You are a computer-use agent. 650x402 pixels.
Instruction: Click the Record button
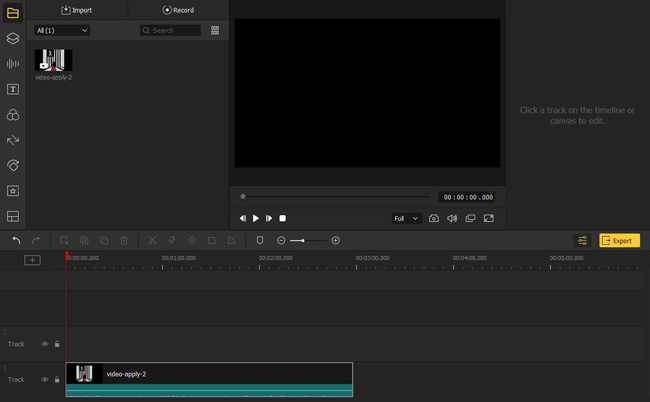(178, 10)
